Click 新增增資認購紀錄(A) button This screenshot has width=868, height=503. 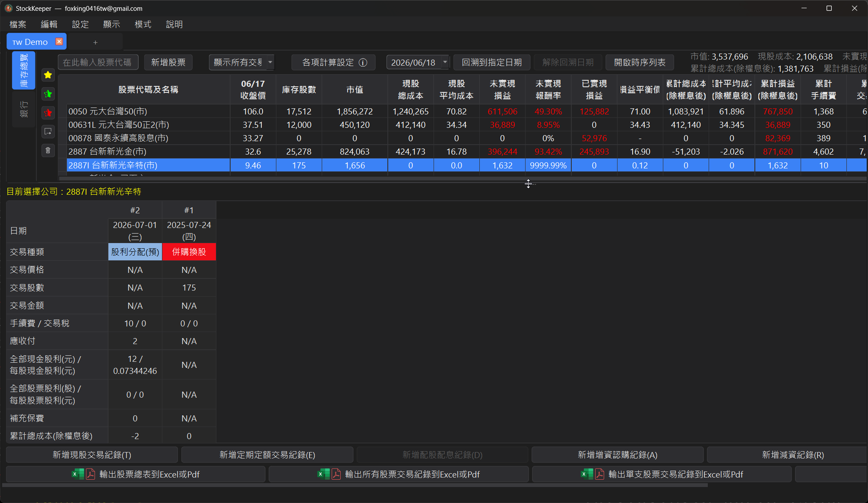(x=618, y=455)
